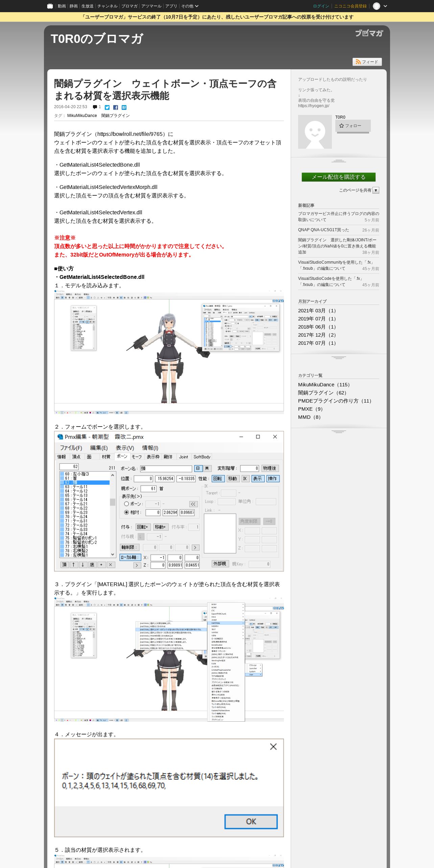Image resolution: width=434 pixels, height=868 pixels.
Task: Click the down arrow button below bone list
Action: click(83, 565)
